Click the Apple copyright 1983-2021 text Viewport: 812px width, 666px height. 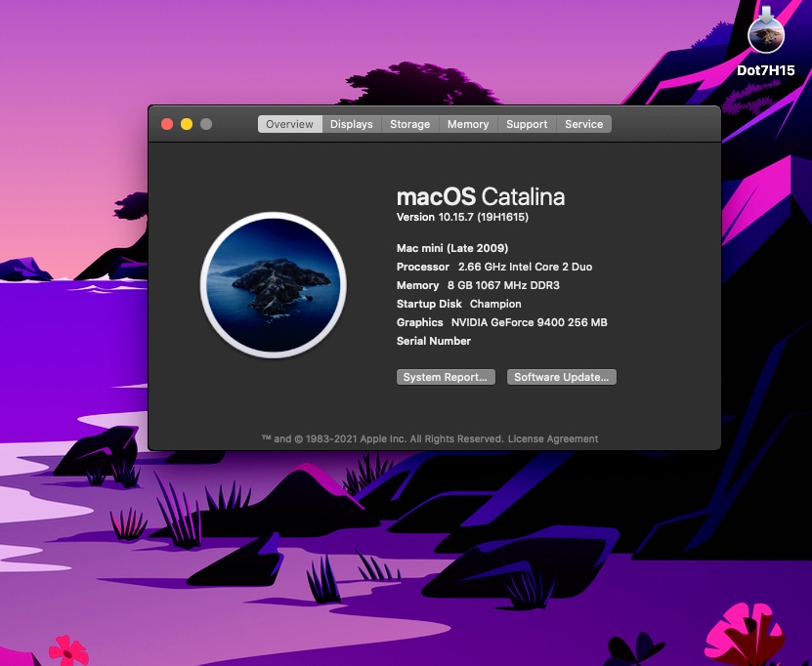[x=383, y=438]
